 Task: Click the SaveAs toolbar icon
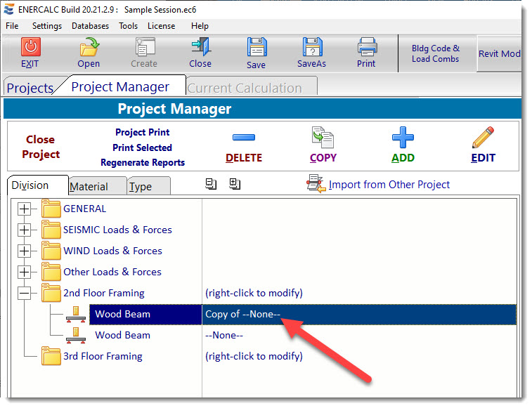312,48
